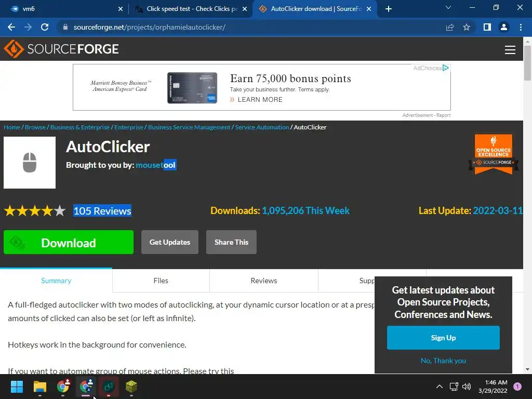
Task: Open the Windows Start menu
Action: pos(17,387)
